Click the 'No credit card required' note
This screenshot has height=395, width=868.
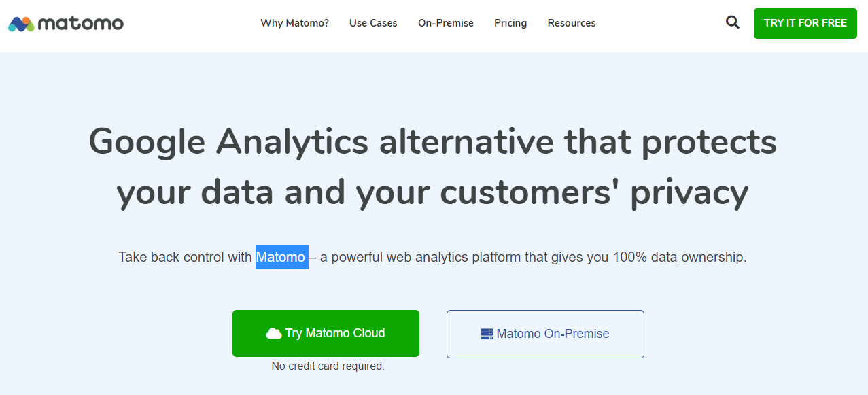pos(328,366)
